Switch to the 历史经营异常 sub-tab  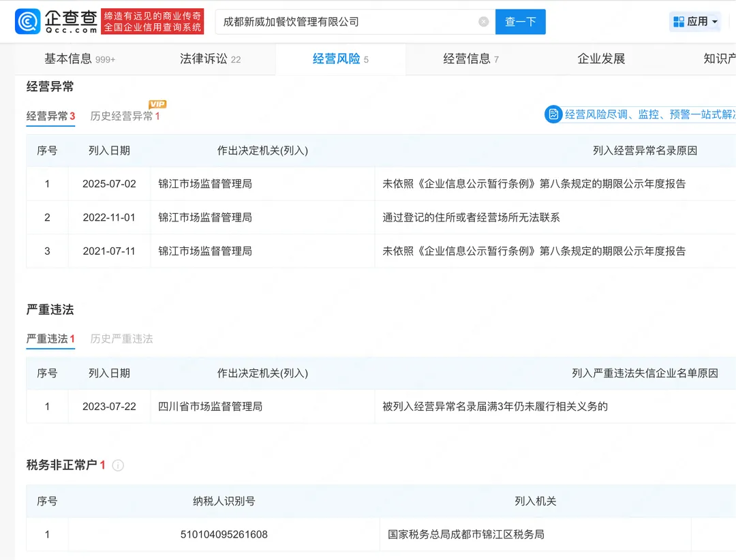point(123,116)
